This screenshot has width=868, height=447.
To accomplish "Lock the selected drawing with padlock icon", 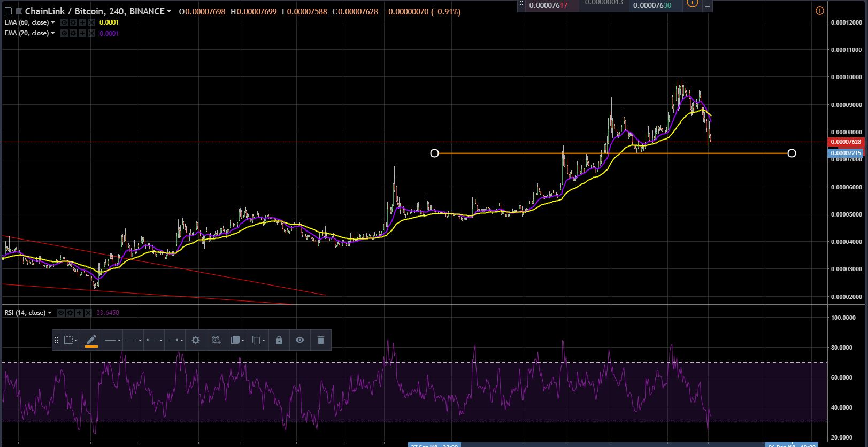I will [279, 340].
